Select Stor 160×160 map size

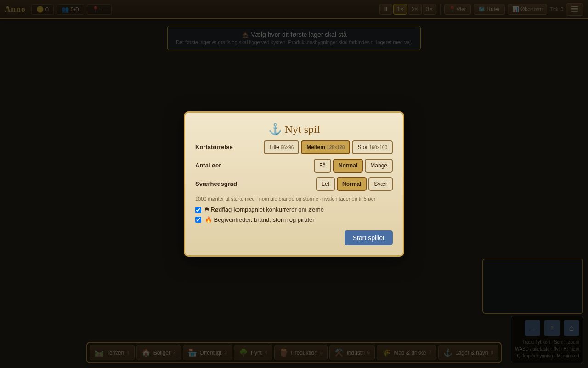point(373,147)
